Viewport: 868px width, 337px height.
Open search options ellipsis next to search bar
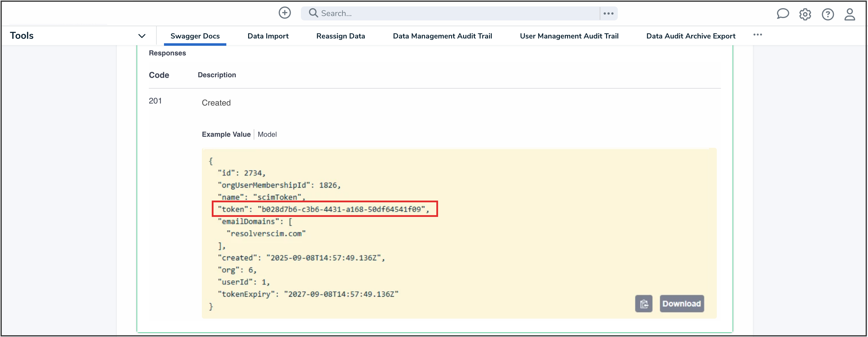pos(608,13)
